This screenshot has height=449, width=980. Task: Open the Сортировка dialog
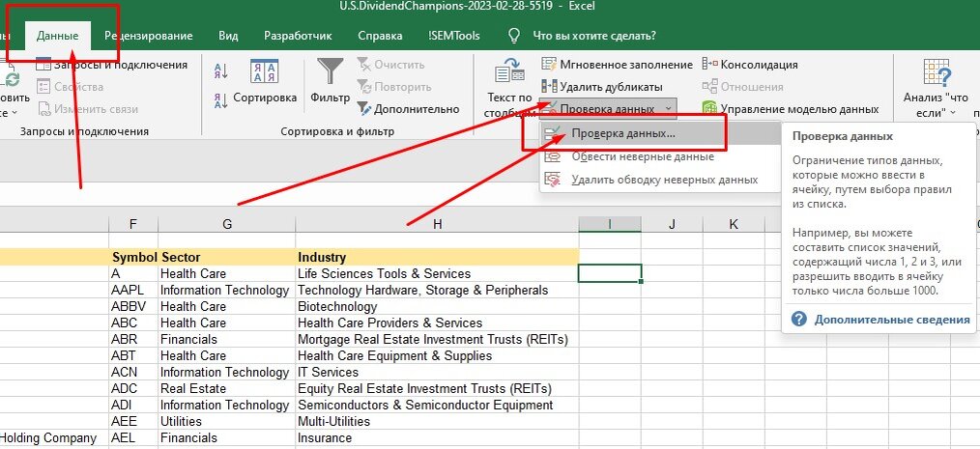pos(265,82)
